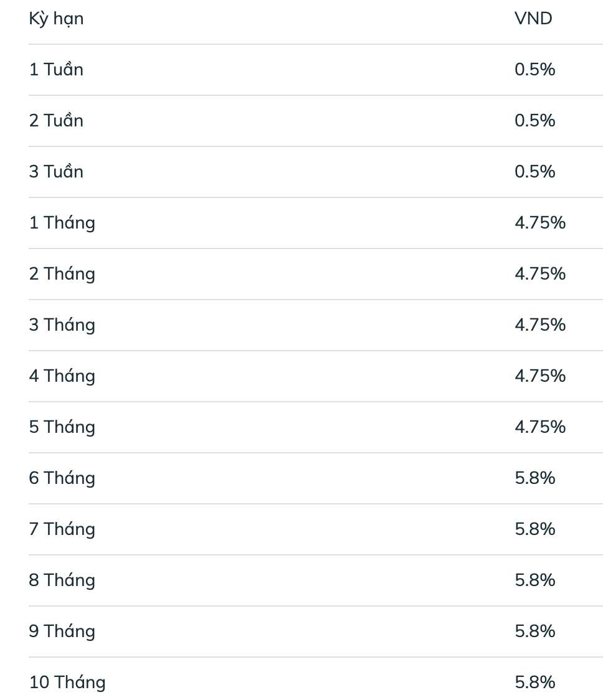Viewport: 603px width, 700px height.
Task: Choose the 3 Tháng term label
Action: [62, 325]
